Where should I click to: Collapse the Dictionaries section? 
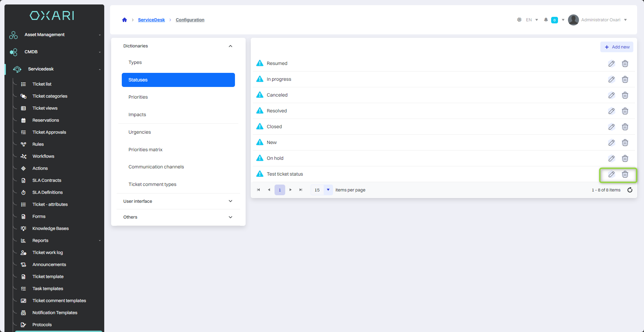pyautogui.click(x=230, y=46)
